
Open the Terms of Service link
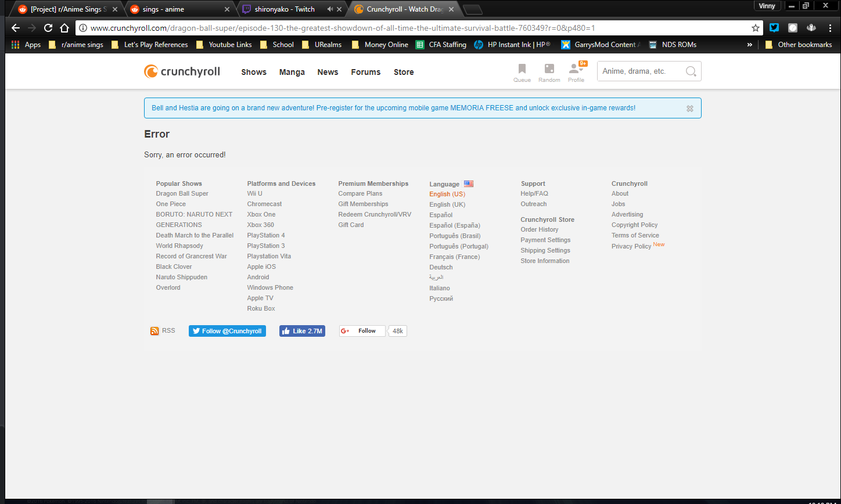click(635, 236)
